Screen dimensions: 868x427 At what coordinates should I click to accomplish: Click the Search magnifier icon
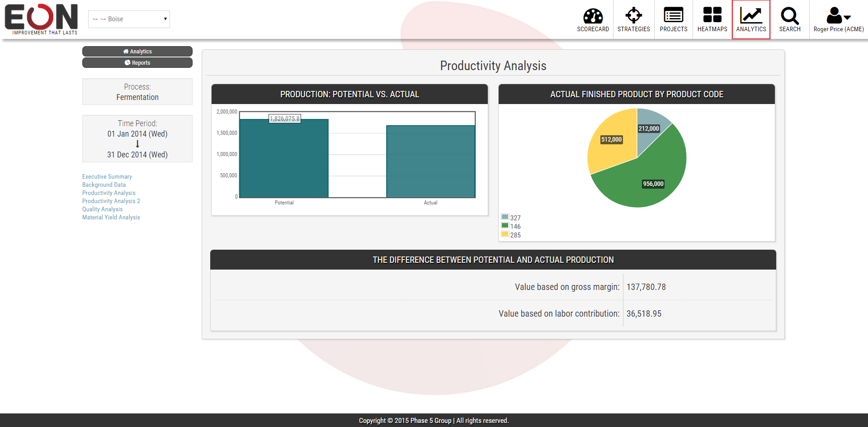[x=790, y=16]
